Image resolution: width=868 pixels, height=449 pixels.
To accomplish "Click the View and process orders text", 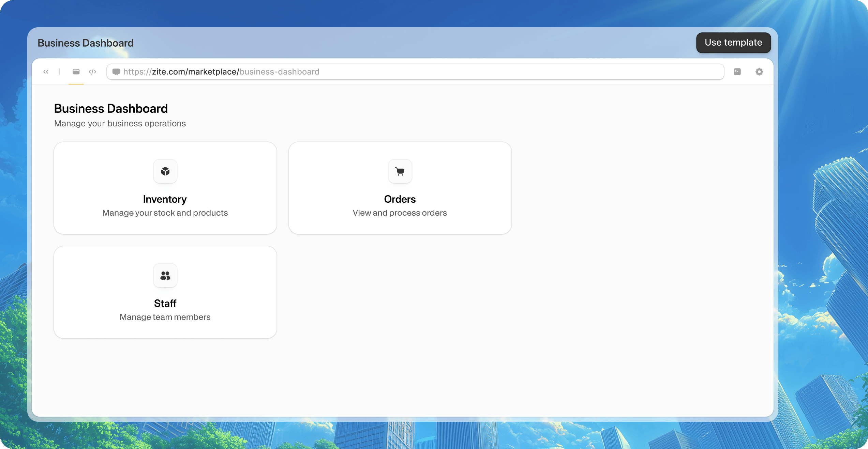I will click(400, 213).
